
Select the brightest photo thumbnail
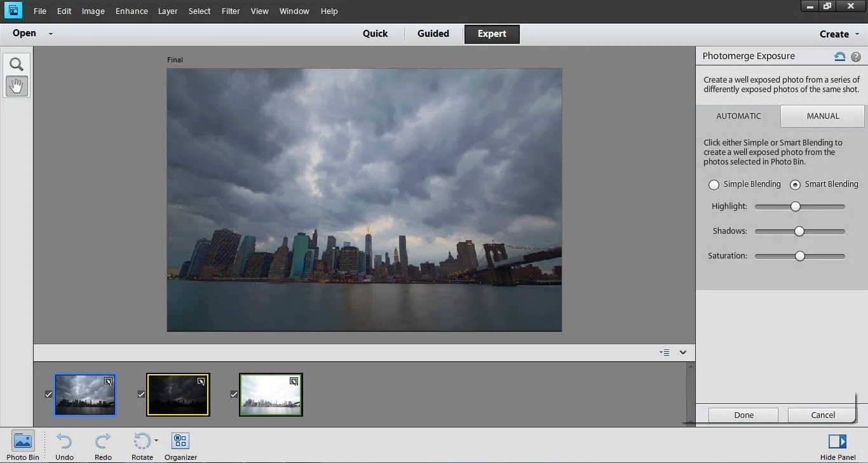271,394
